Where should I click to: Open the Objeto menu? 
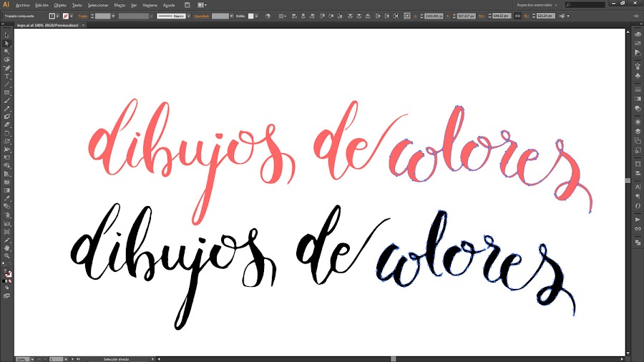[60, 5]
